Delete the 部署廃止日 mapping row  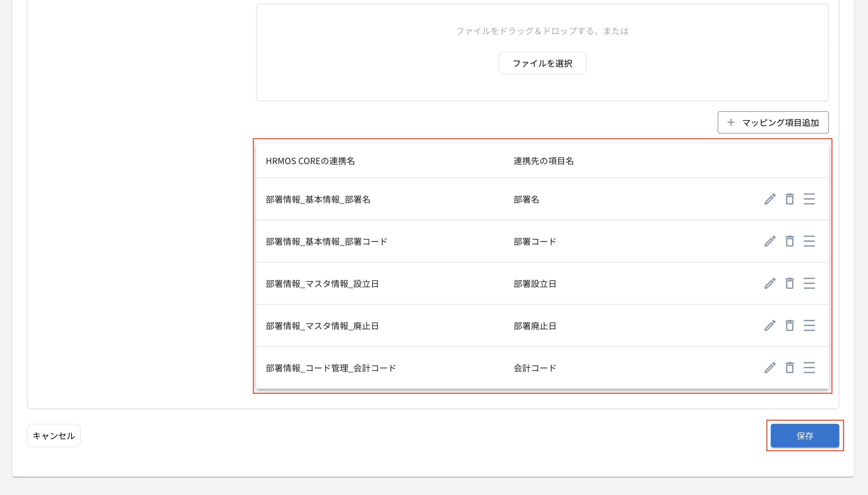789,325
